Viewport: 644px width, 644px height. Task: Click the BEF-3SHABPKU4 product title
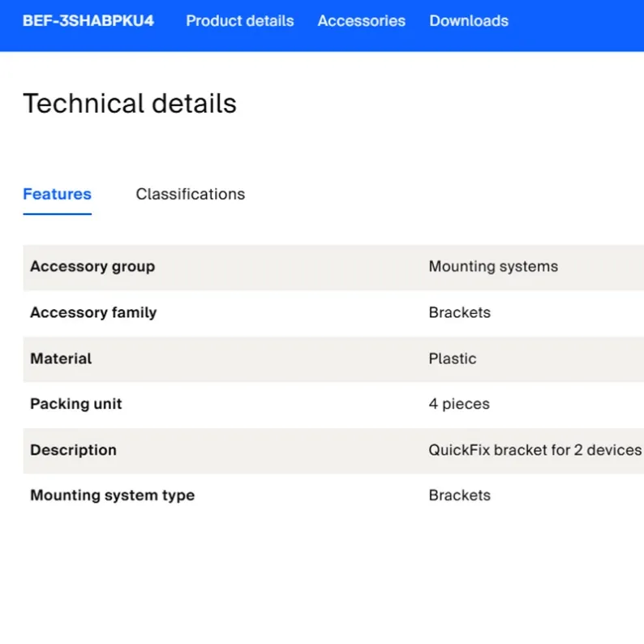click(x=88, y=21)
